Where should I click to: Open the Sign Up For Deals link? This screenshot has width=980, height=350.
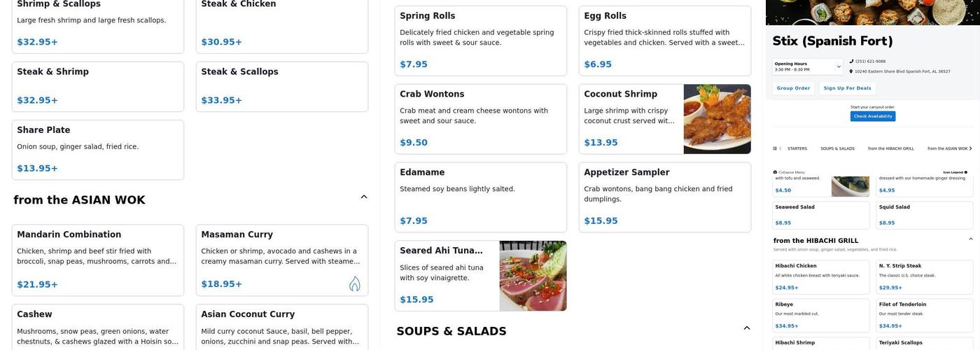[x=847, y=88]
